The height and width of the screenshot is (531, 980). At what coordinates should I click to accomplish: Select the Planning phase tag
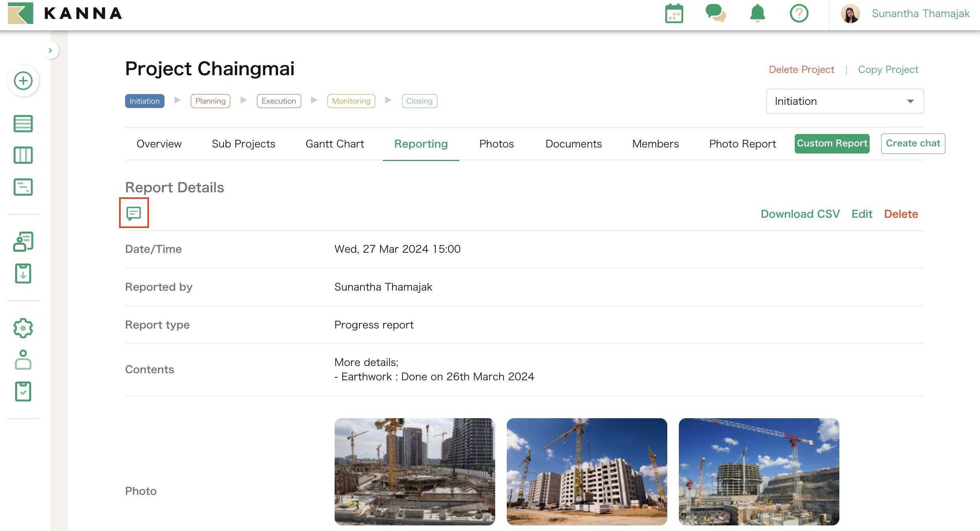[210, 101]
